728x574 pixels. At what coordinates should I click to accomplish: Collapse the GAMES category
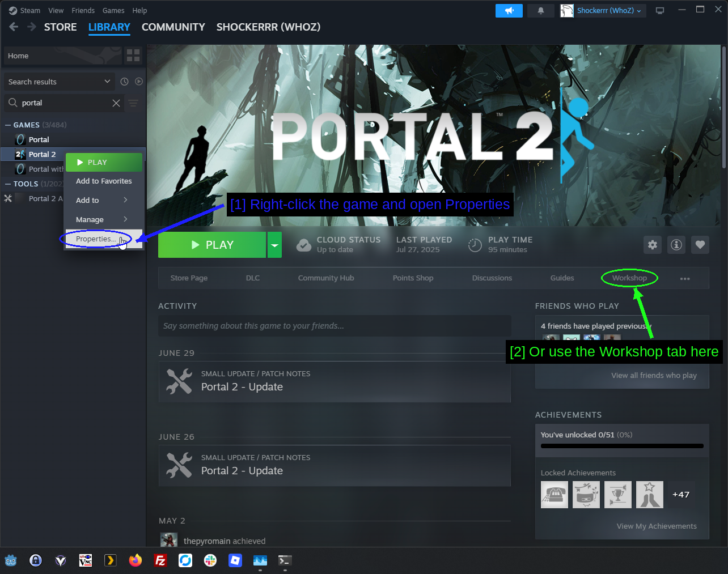point(8,125)
